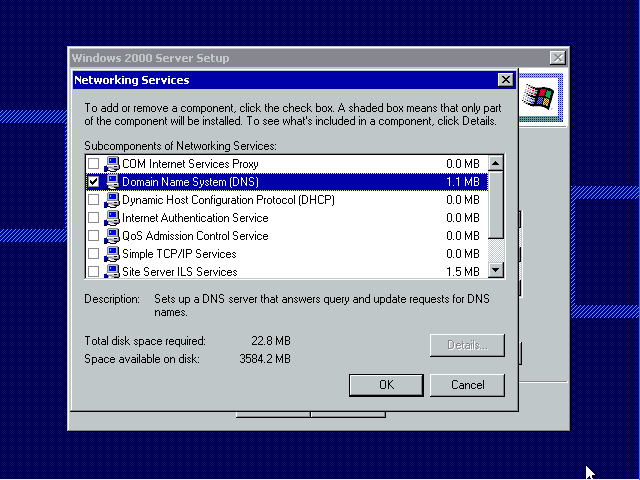The width and height of the screenshot is (640, 480).
Task: Click the Simple TCP/IP Services icon
Action: click(111, 254)
